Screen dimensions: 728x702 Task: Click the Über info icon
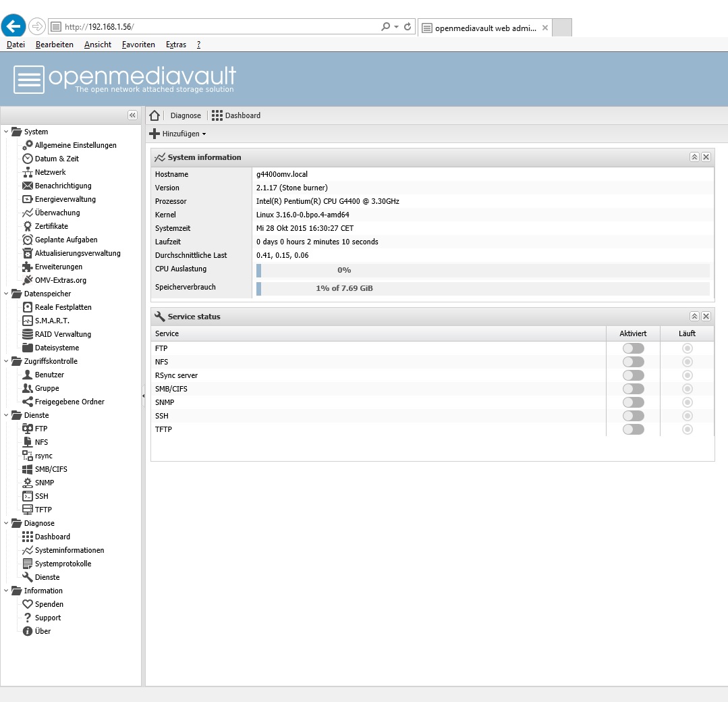click(28, 631)
